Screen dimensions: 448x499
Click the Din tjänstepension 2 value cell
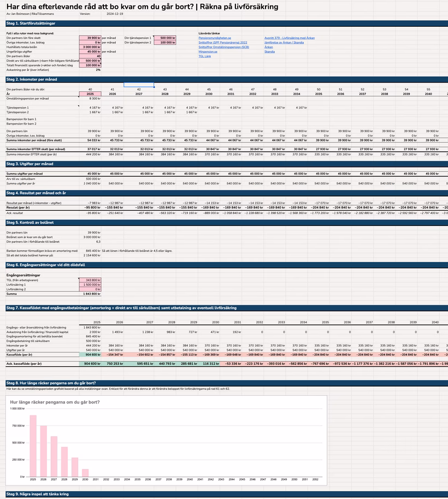[165, 43]
